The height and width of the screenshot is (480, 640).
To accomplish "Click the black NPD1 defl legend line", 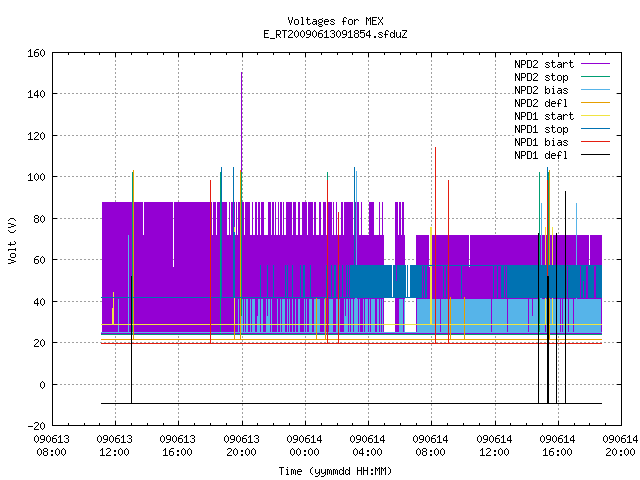I will point(596,155).
